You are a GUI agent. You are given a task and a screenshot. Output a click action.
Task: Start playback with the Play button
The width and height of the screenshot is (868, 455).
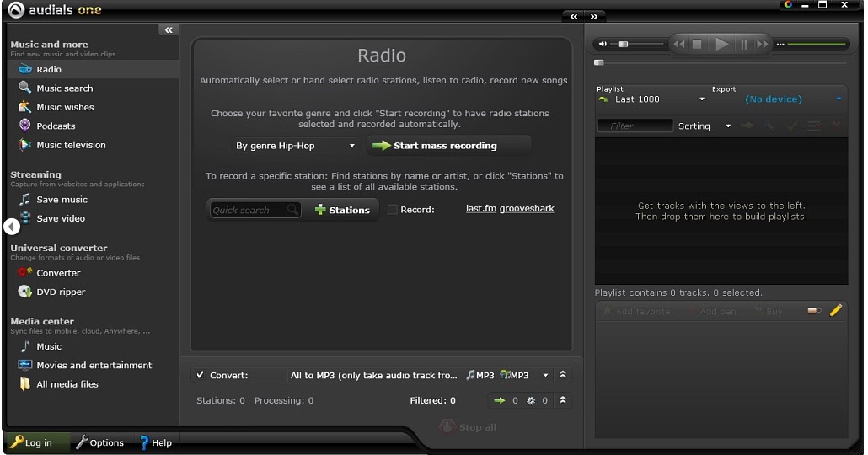click(x=721, y=44)
